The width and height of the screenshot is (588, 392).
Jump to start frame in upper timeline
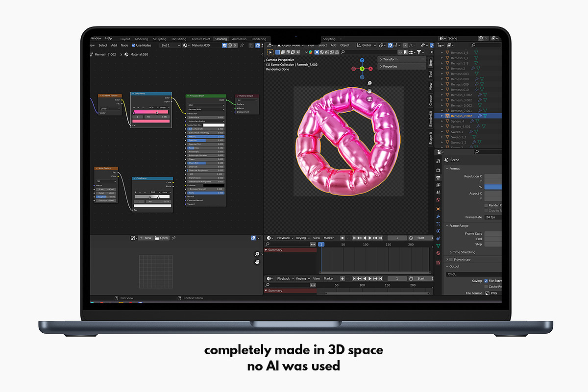click(x=354, y=238)
